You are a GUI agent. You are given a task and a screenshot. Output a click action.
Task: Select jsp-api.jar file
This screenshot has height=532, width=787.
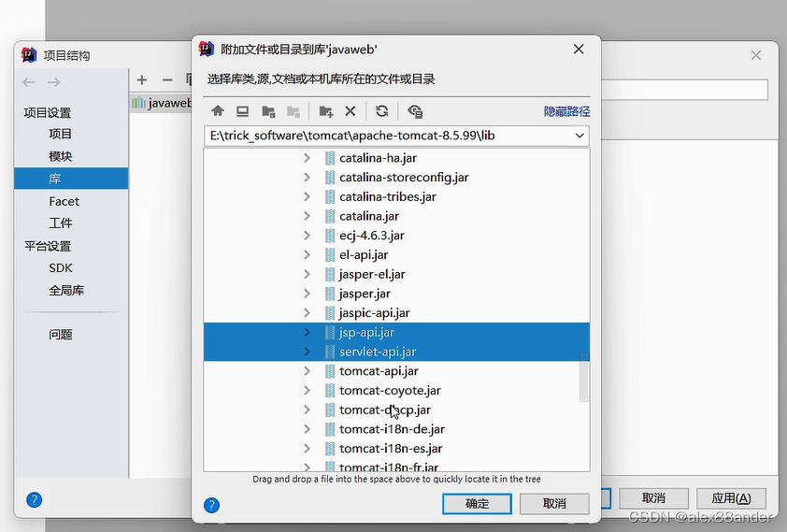click(396, 332)
